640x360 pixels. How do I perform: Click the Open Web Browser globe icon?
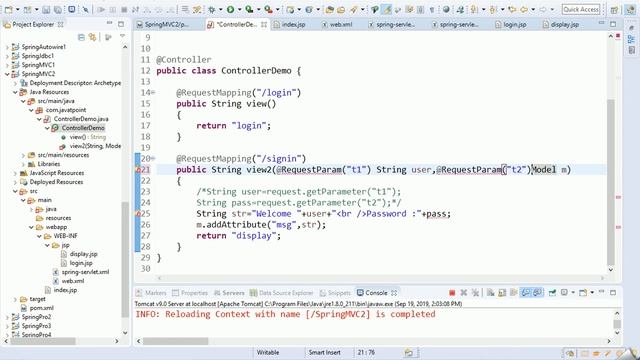(x=446, y=9)
